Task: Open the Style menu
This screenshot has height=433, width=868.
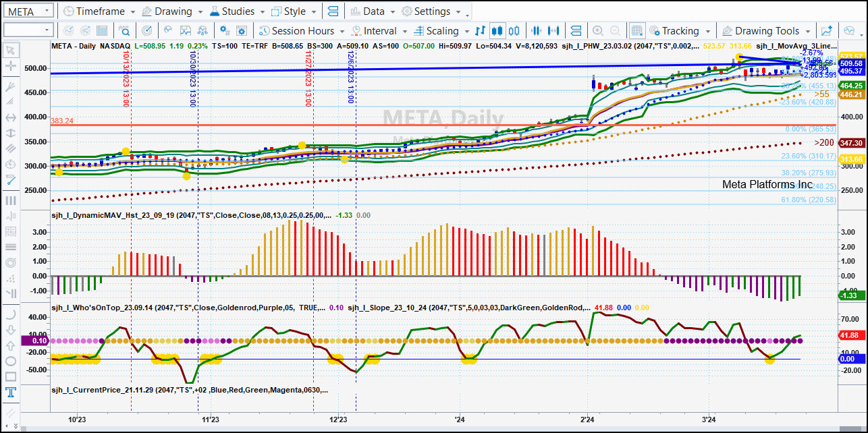Action: [x=293, y=11]
